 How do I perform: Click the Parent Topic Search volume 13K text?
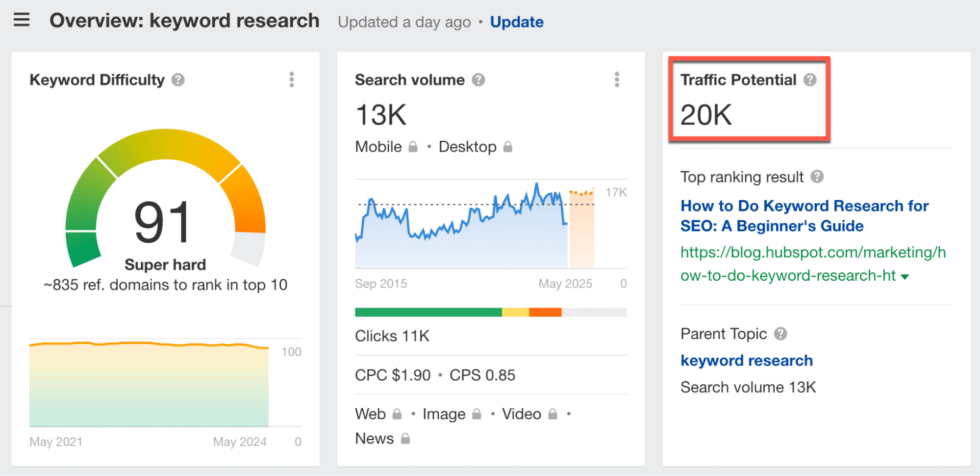748,387
